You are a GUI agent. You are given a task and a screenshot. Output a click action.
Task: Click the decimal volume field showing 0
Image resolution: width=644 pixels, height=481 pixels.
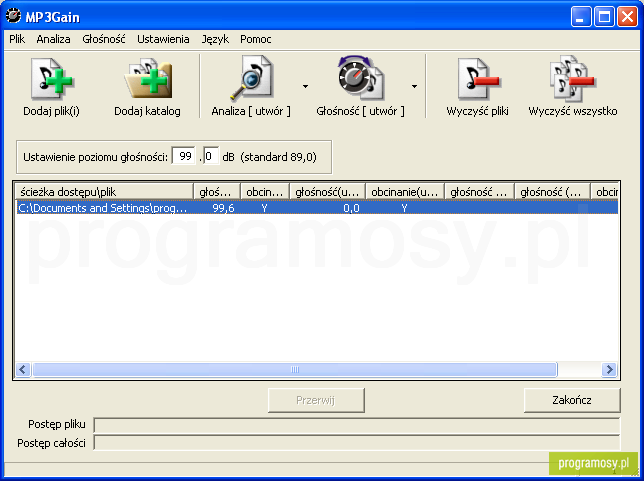pyautogui.click(x=211, y=156)
